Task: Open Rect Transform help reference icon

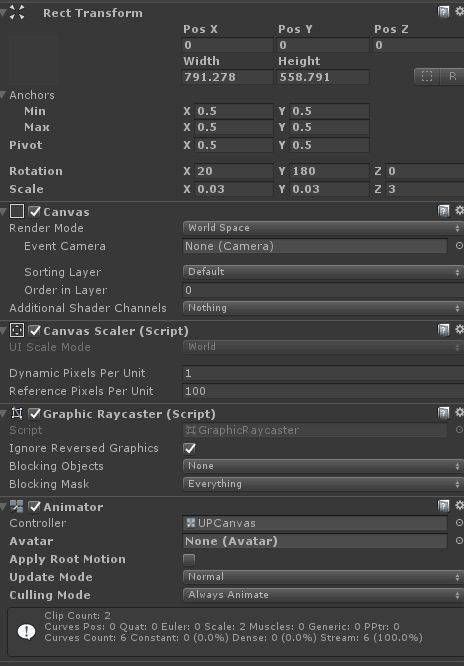Action: tap(443, 12)
